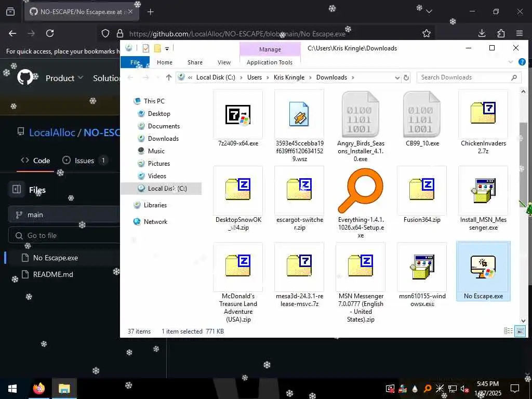Open File tab in Explorer ribbon
Viewport: 532px width, 399px height.
click(135, 62)
